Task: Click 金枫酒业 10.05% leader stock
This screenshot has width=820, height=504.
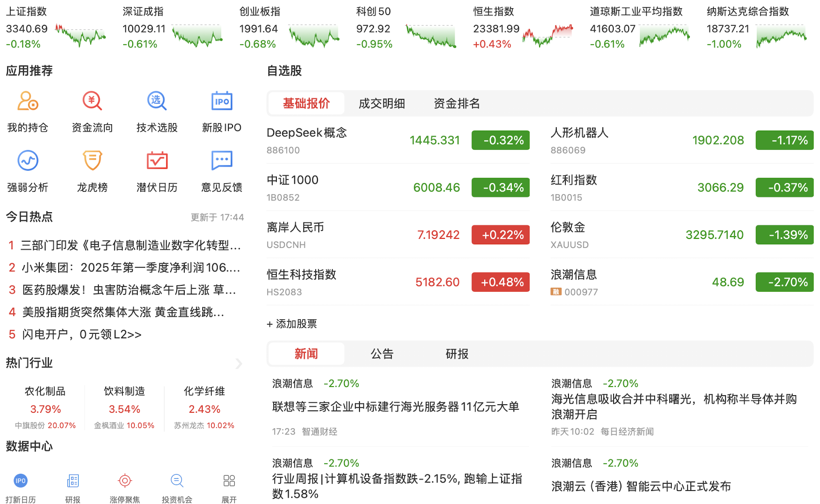Action: tap(124, 425)
